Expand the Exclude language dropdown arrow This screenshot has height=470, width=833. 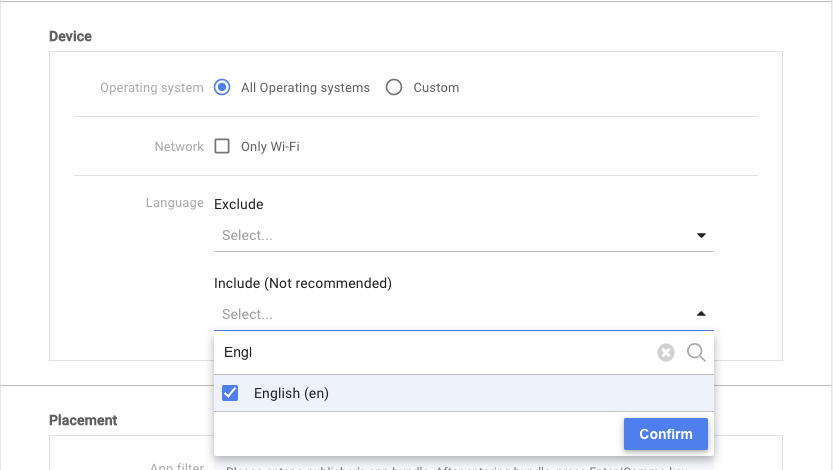[701, 236]
